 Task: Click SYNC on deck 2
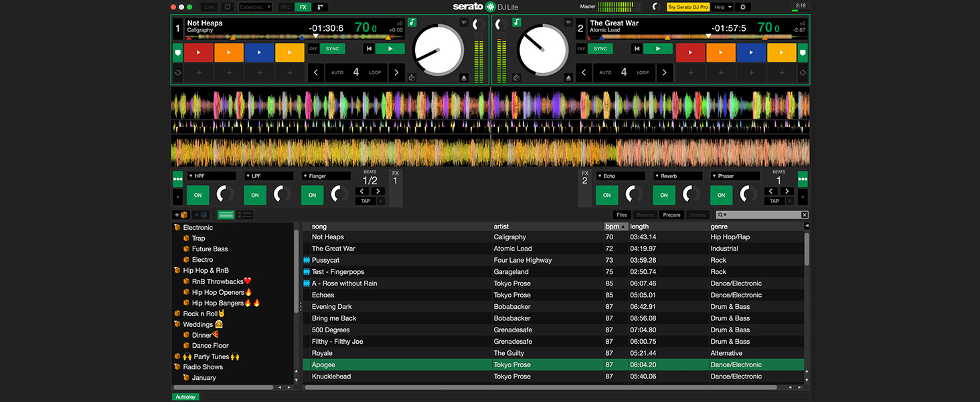point(600,48)
